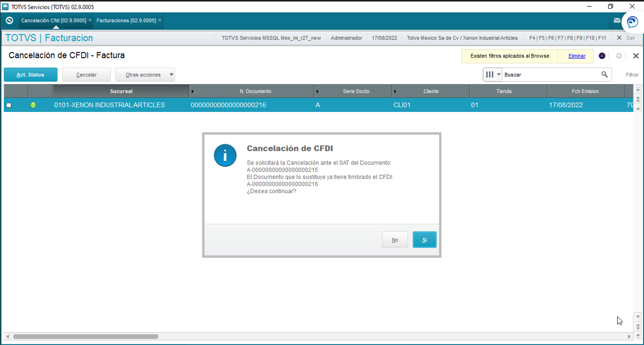Click the function key shortcuts F4 to F11
The width and height of the screenshot is (644, 345).
point(568,38)
